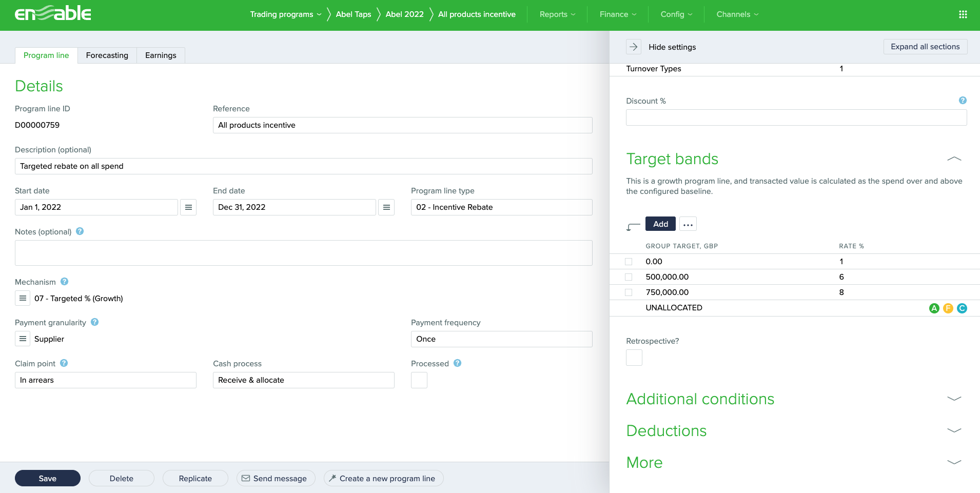
Task: Show help for Processed
Action: pos(458,363)
